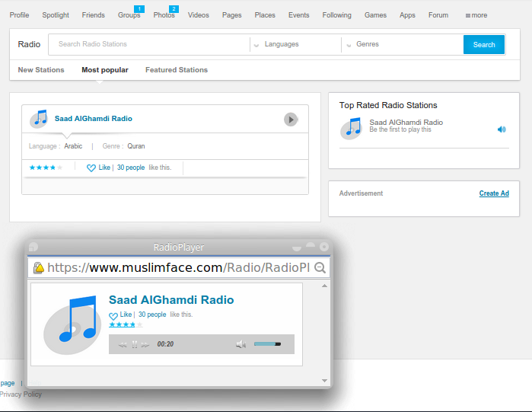The height and width of the screenshot is (412, 532).
Task: Go to Spotlight in the navigation
Action: pos(56,15)
